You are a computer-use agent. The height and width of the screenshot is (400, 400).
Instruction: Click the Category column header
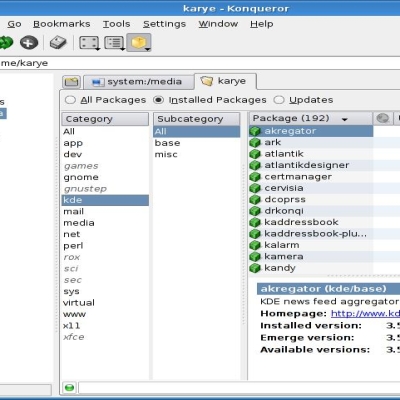[x=105, y=119]
